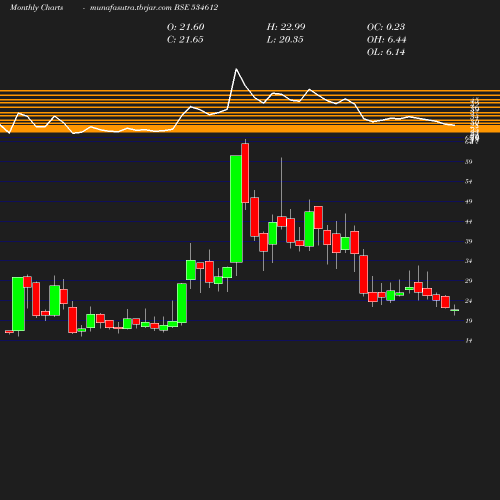Click the "29" price axis label
The image size is (500, 500).
469,281
